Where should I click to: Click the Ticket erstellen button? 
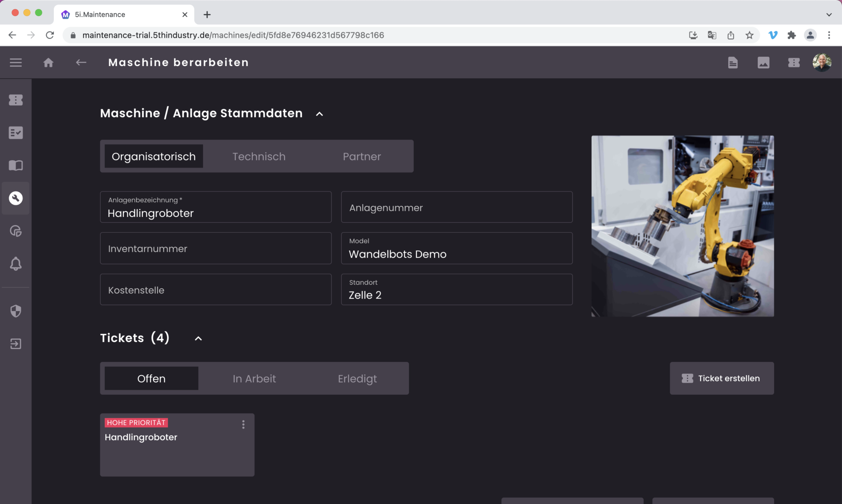click(722, 378)
